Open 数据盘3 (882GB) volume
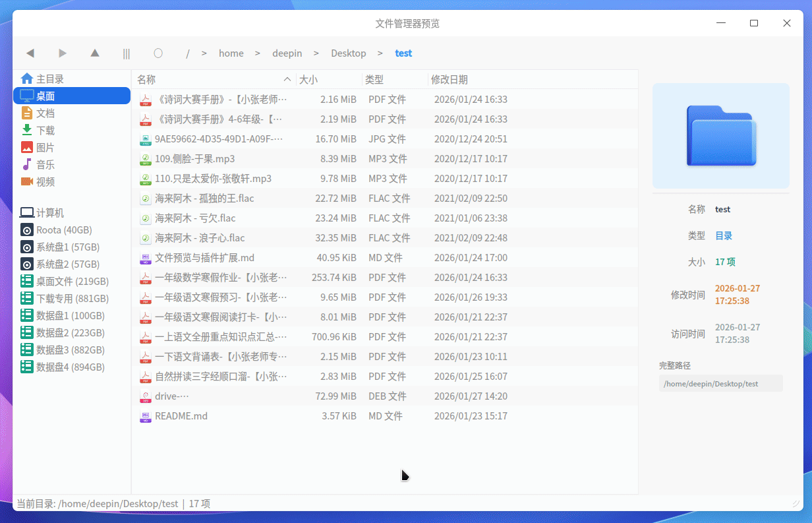Viewport: 812px width, 523px height. click(72, 350)
